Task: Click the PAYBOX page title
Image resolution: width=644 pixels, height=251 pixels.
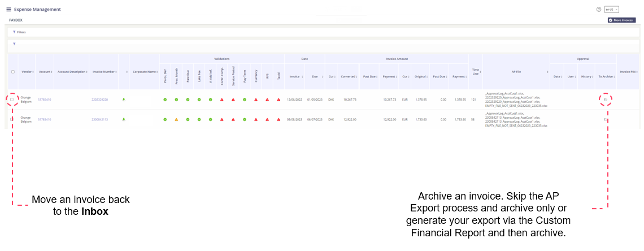Action: point(16,20)
